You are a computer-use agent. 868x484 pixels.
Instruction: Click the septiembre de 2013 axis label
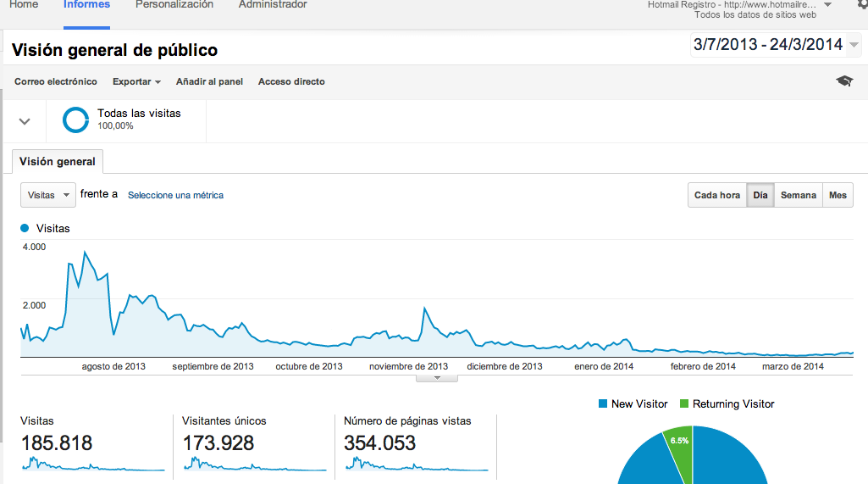(x=213, y=366)
